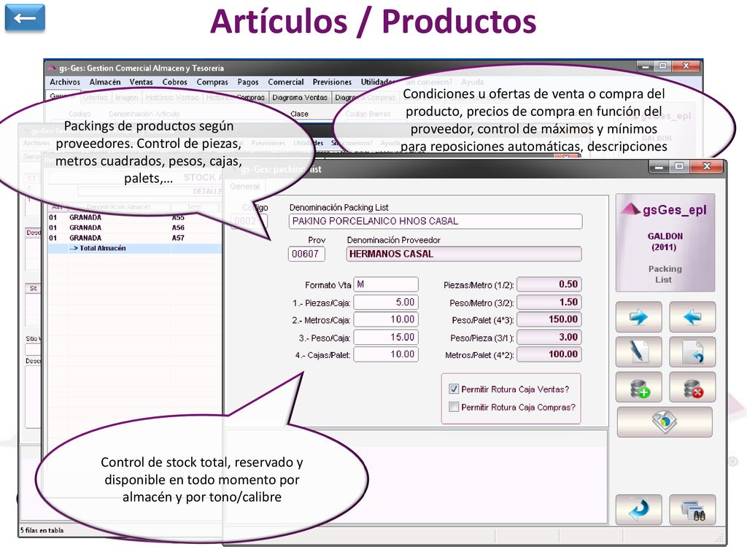Open the Previsiones menu

pyautogui.click(x=332, y=82)
